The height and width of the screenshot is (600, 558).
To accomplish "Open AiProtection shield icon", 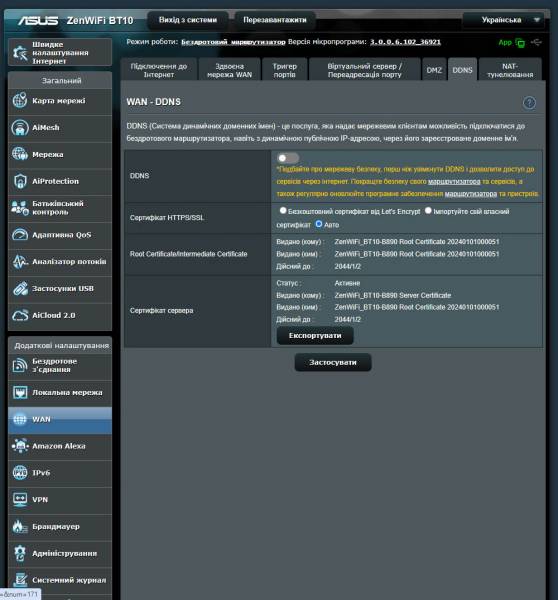I will (20, 181).
